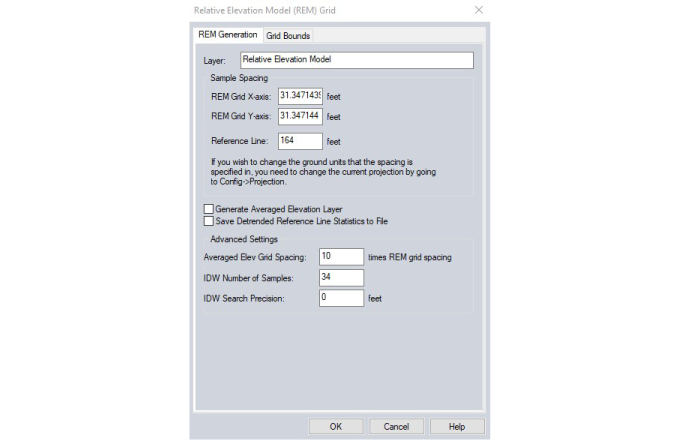Switch to the REM Generation tab
Viewport: 680px width, 440px height.
(x=228, y=35)
